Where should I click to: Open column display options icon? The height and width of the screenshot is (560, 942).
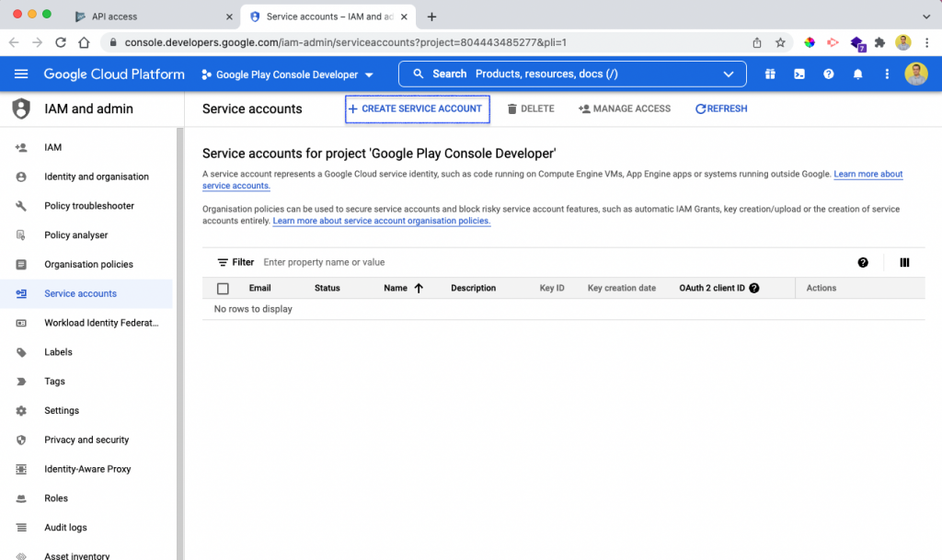click(x=904, y=262)
